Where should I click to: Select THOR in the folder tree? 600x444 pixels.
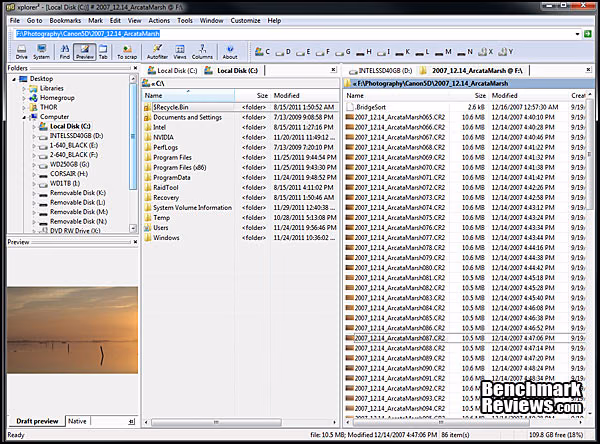coord(49,107)
